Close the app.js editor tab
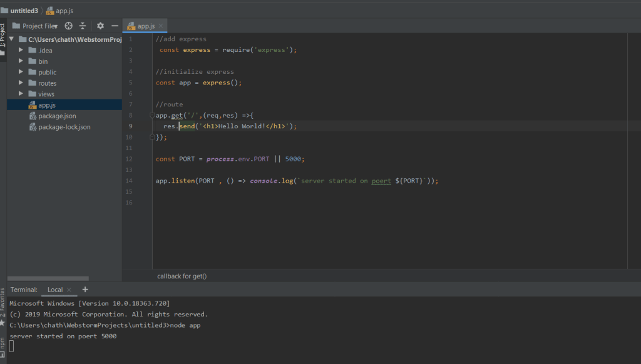This screenshot has width=641, height=364. (161, 26)
